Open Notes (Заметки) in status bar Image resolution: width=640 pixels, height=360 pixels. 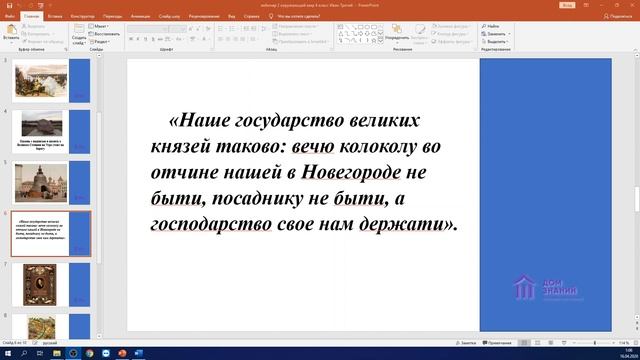click(x=466, y=343)
